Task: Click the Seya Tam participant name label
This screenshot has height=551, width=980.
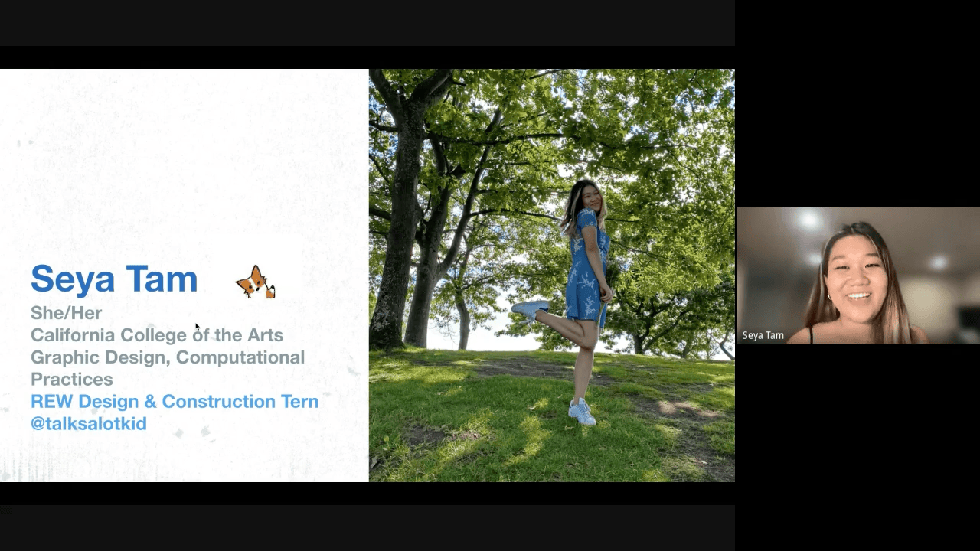Action: (763, 335)
